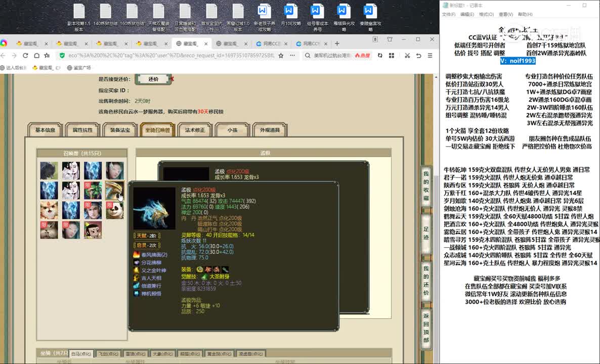The width and height of the screenshot is (600, 364).
Task: Click the 还价 bargain button
Action: (x=153, y=79)
